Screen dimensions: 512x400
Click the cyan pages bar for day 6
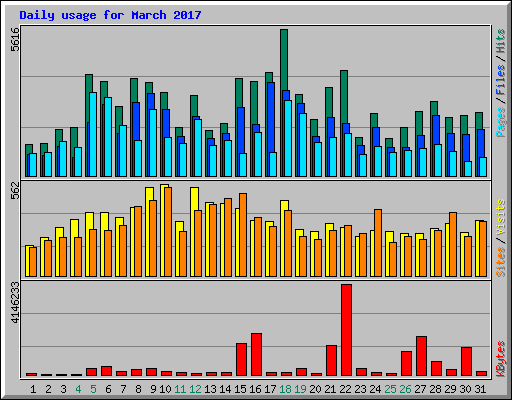(108, 137)
